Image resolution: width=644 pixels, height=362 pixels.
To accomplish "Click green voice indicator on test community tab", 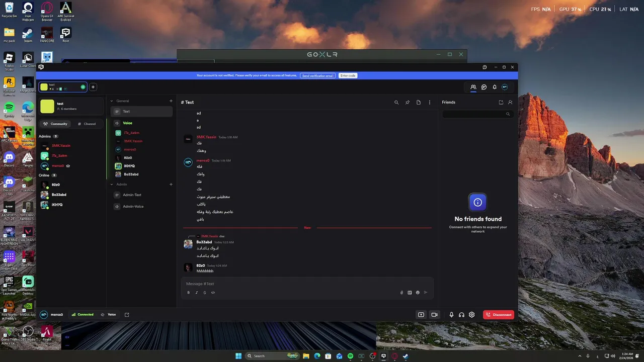I will (x=83, y=87).
